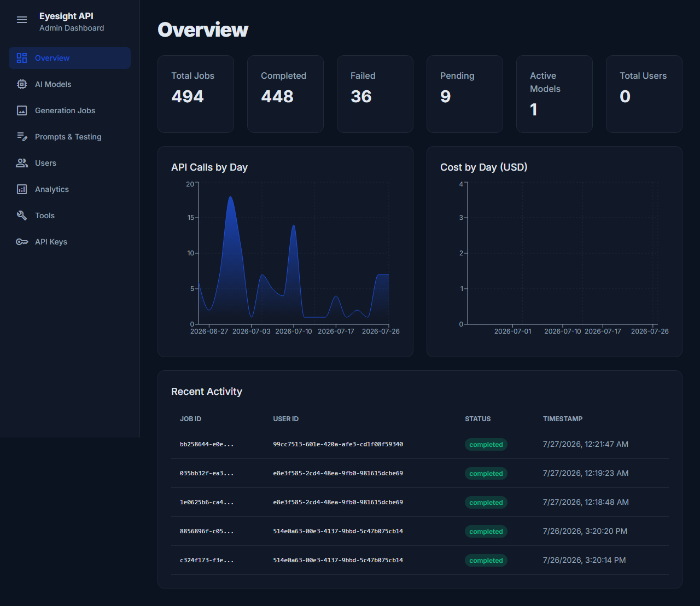The width and height of the screenshot is (700, 606).
Task: Click the Completed 448 card
Action: pyautogui.click(x=285, y=94)
